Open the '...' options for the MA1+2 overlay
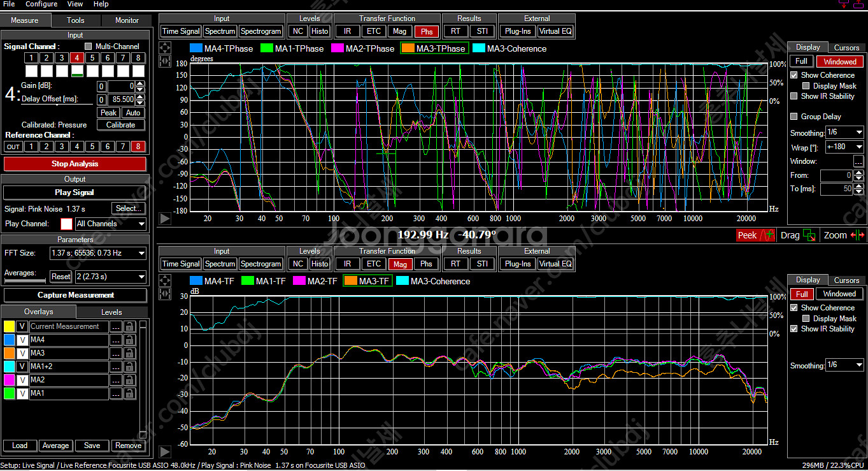Screen dimensions: 868x471 pos(116,366)
